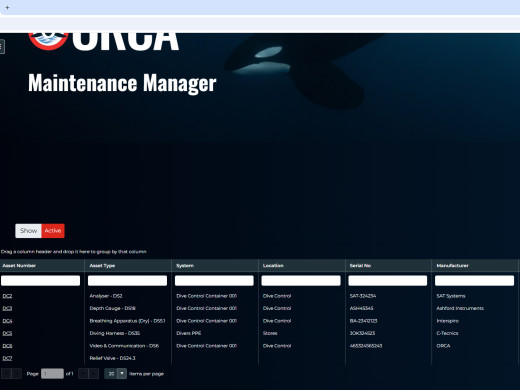The height and width of the screenshot is (390, 520).
Task: Select 'SAT Systems' manufacturer cell
Action: tap(451, 296)
